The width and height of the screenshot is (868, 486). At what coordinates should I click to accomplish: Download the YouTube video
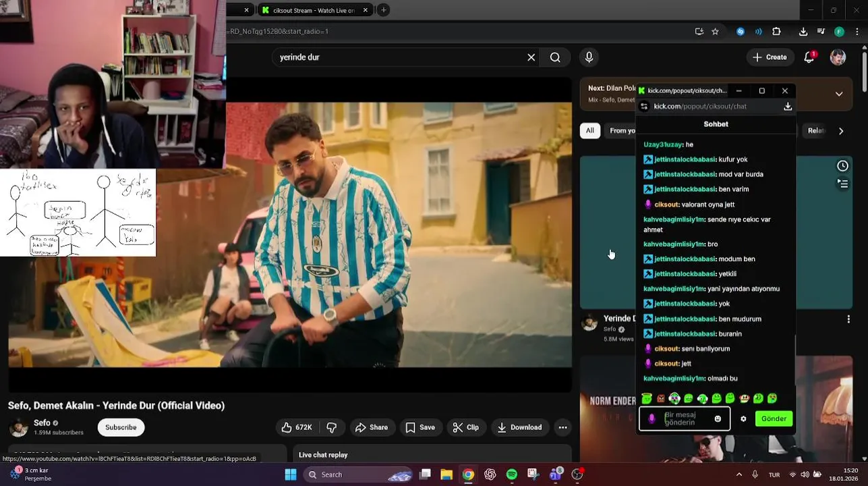click(519, 427)
